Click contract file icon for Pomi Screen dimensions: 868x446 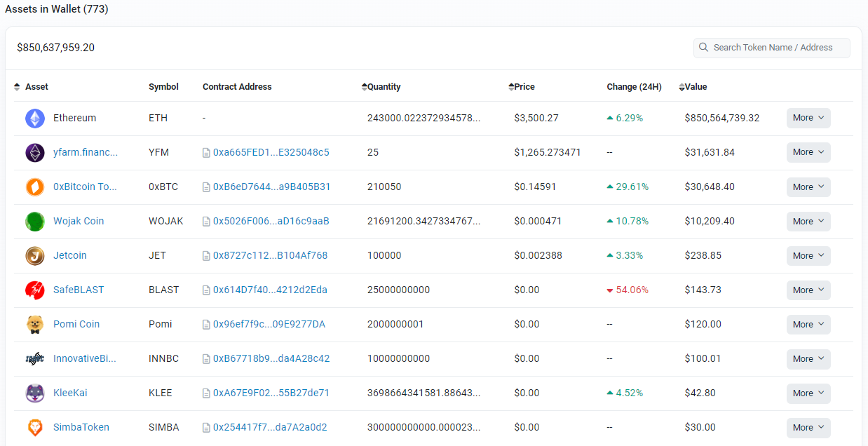pos(206,325)
